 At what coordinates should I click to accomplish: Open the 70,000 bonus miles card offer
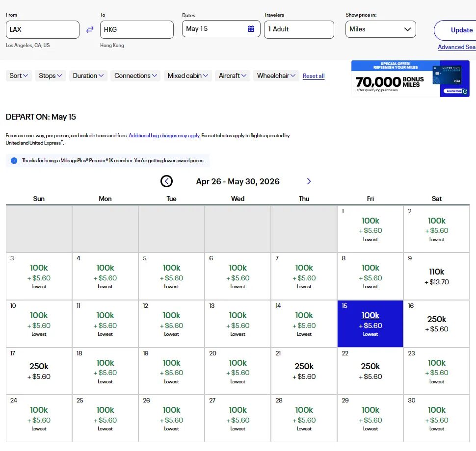point(410,78)
